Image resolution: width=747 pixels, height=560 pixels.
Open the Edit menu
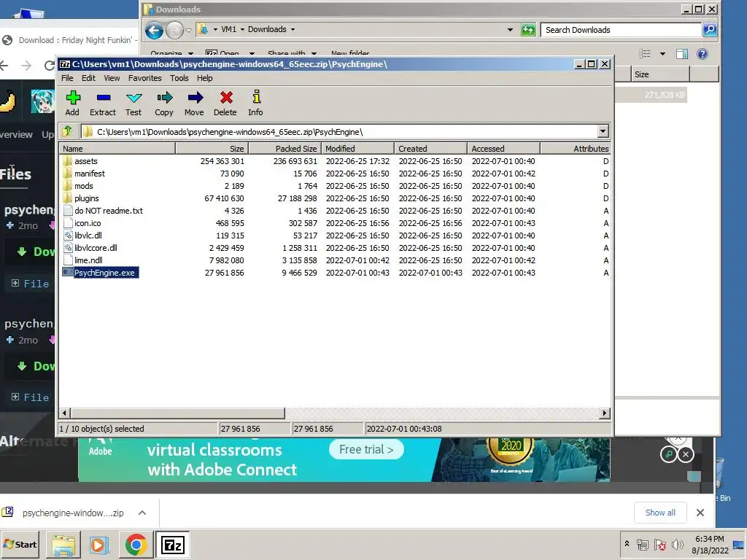coord(88,78)
